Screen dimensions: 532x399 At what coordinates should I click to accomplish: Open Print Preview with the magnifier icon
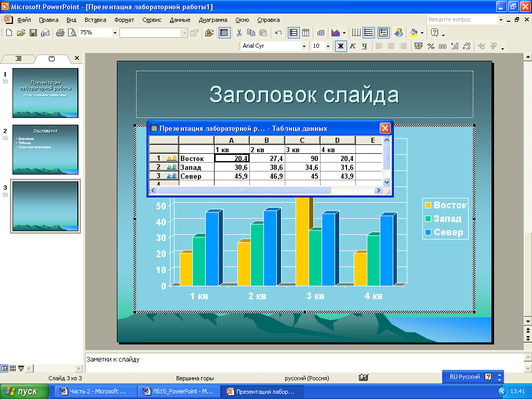[72, 33]
